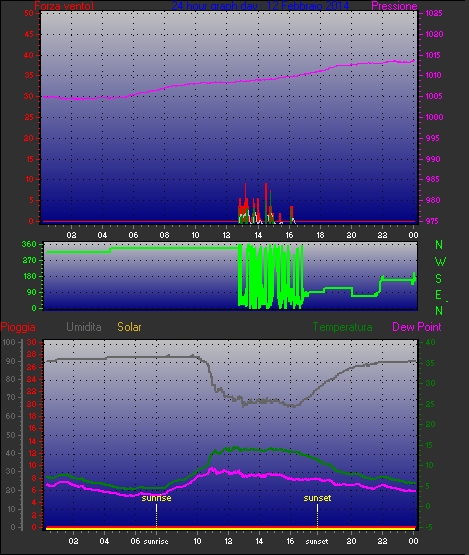Click the sunset label on bottom time axis
Viewport: 469px width, 555px height.
[x=317, y=542]
